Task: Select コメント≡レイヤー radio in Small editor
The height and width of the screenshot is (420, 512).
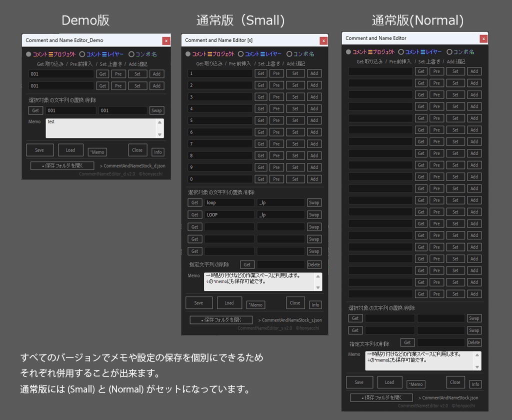Action: click(x=240, y=54)
